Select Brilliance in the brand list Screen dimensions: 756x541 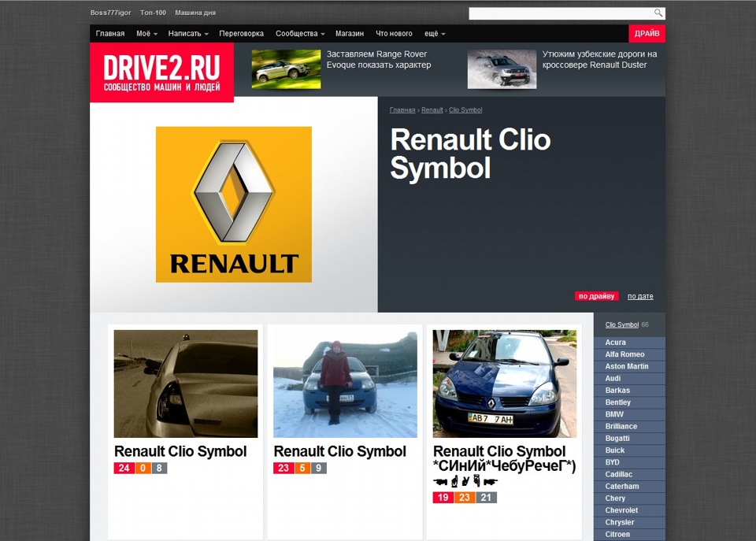[x=630, y=426]
